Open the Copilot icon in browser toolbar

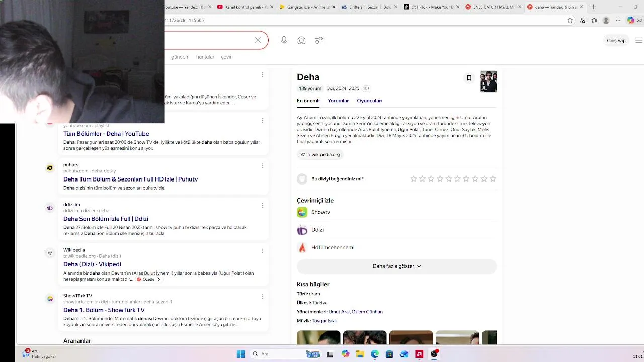coord(631,20)
